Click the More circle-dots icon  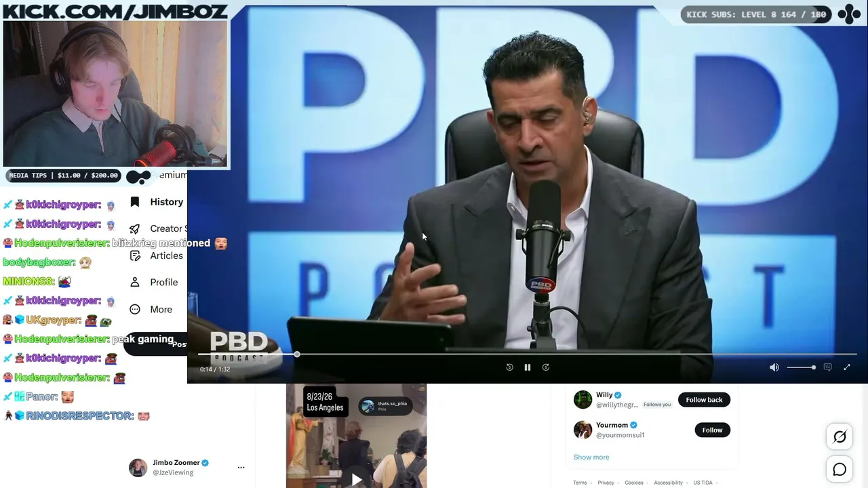pos(135,309)
